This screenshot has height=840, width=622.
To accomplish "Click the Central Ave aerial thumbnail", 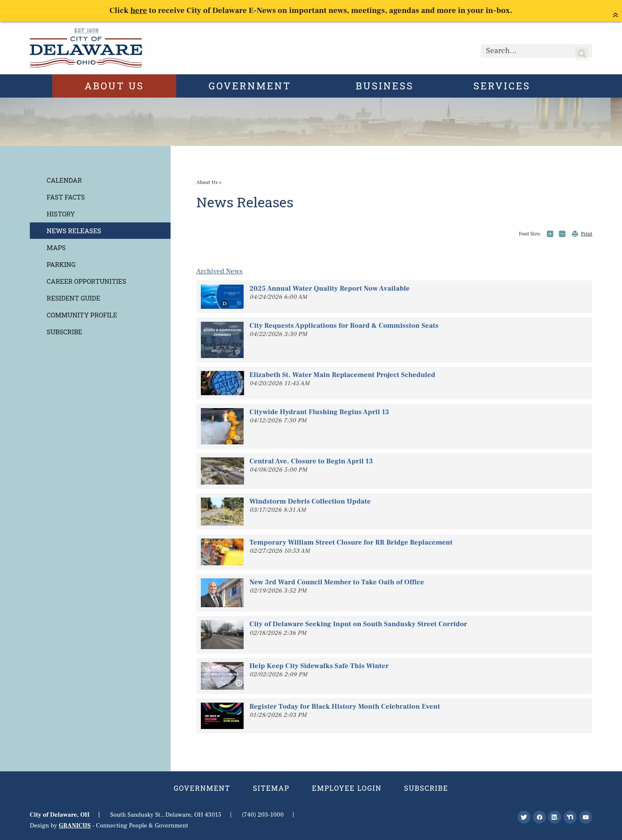I will [222, 471].
